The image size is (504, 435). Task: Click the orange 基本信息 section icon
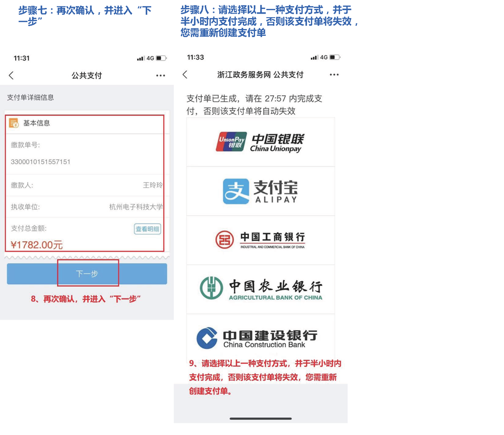pyautogui.click(x=14, y=123)
